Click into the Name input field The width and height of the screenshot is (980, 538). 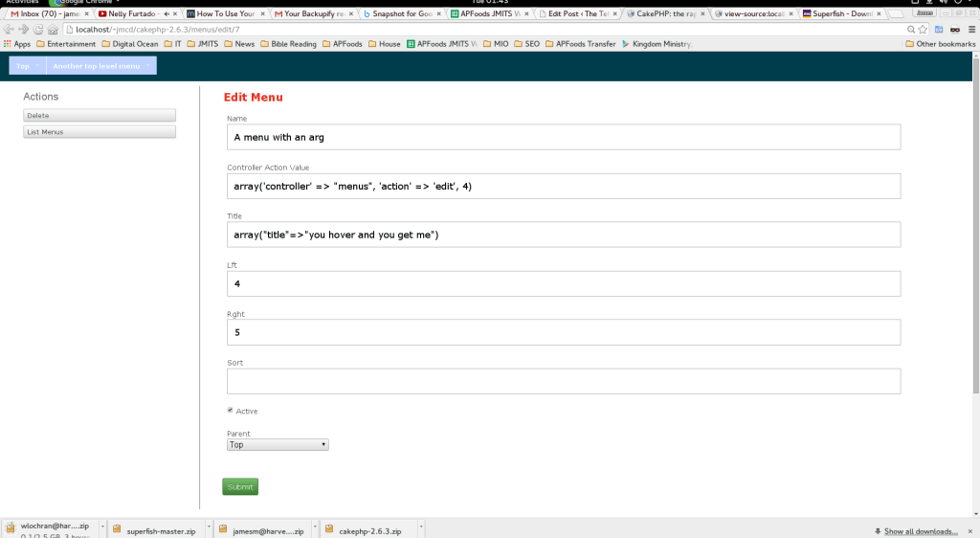tap(564, 137)
